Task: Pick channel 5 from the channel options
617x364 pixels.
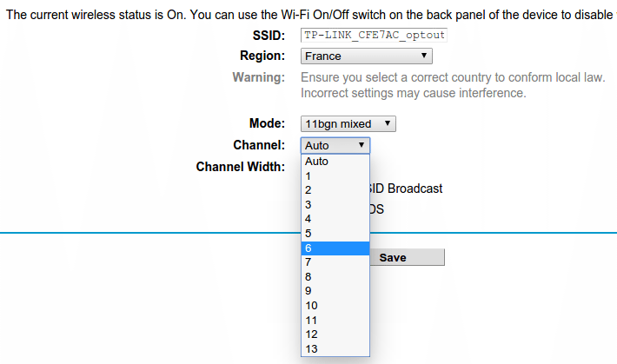Action: (x=335, y=234)
